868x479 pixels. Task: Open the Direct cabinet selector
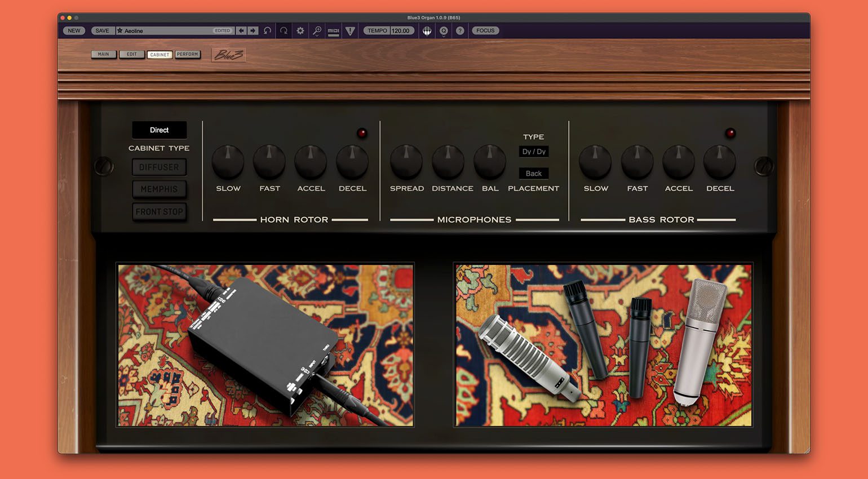coord(160,130)
